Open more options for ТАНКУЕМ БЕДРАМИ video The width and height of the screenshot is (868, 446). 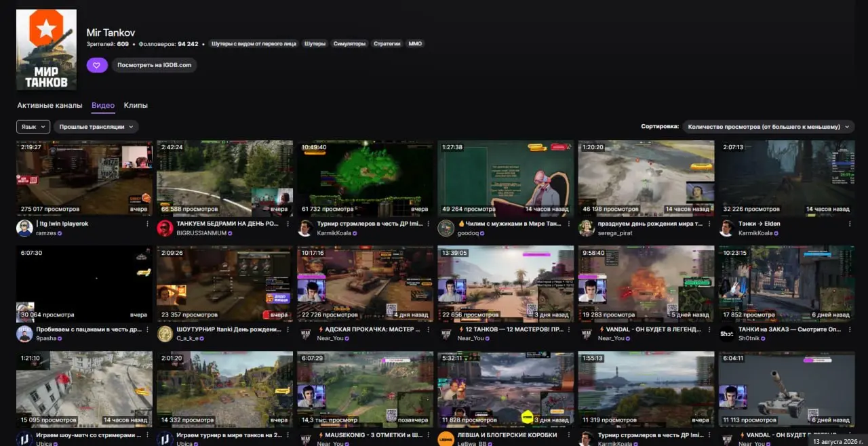click(288, 224)
